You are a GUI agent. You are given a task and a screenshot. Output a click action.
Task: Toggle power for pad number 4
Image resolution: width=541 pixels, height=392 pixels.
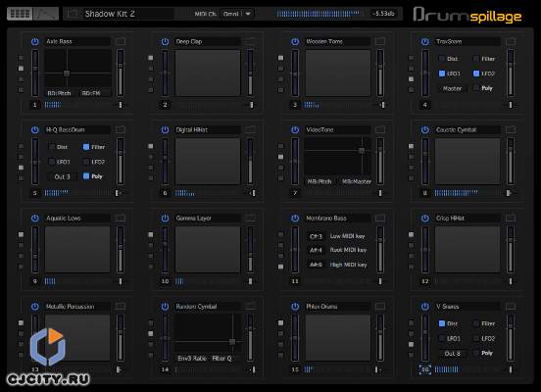pyautogui.click(x=425, y=41)
